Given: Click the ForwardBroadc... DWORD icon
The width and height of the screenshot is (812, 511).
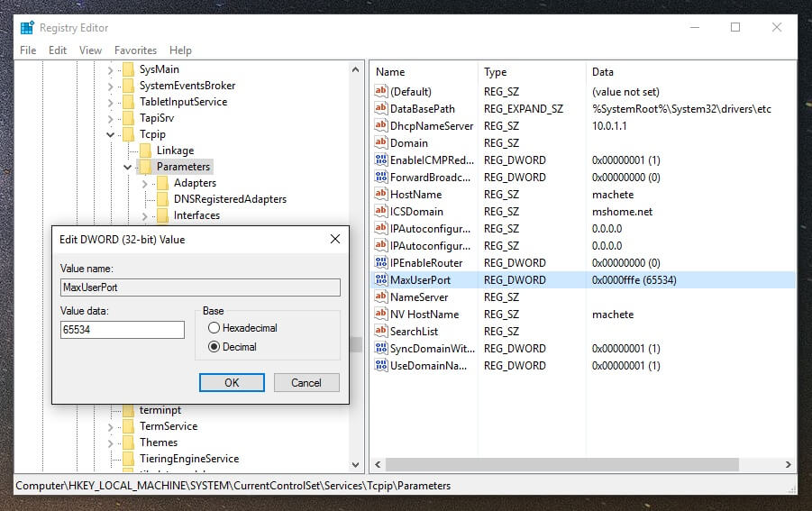Looking at the screenshot, I should (x=381, y=177).
